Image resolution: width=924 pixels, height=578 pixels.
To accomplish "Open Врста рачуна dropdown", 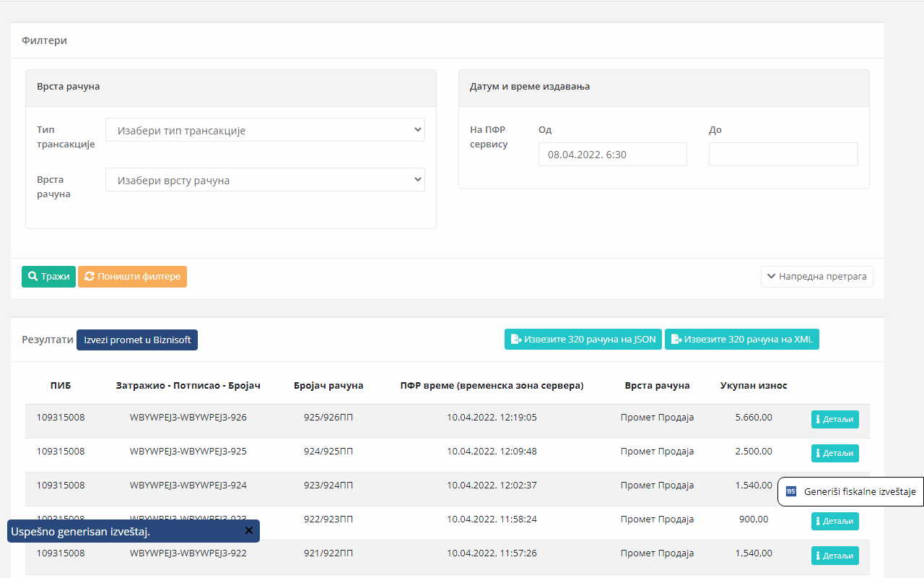I will pyautogui.click(x=265, y=180).
